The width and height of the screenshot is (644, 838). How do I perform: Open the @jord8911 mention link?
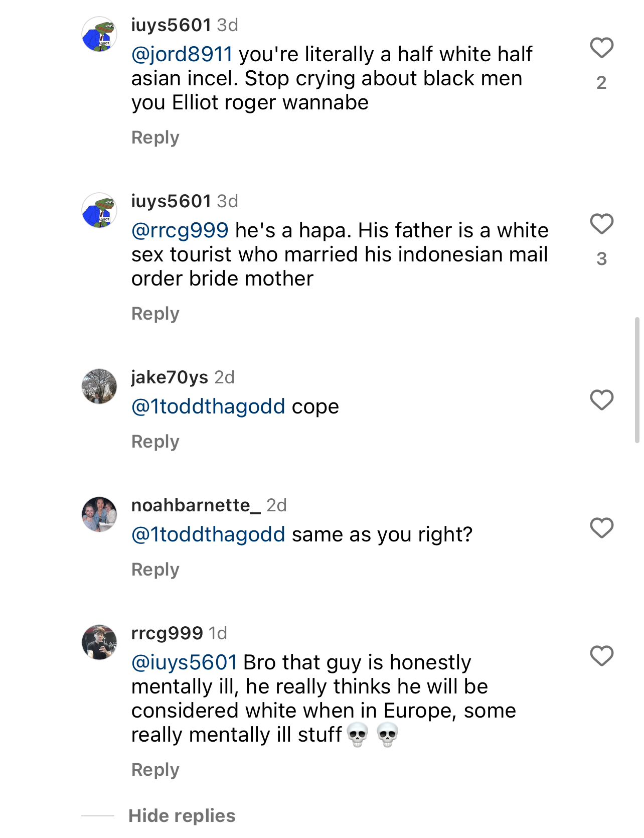[x=182, y=54]
